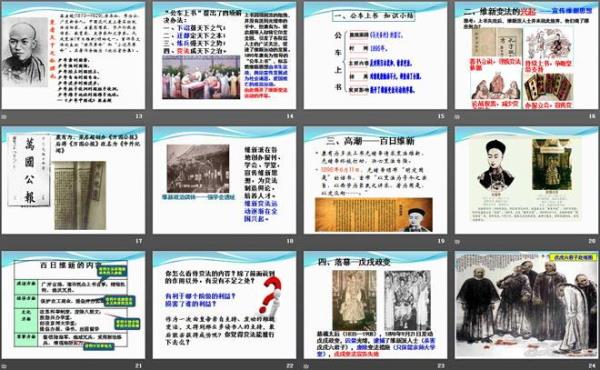The image size is (600, 370).
Task: Click slide number 18 label
Action: click(290, 241)
